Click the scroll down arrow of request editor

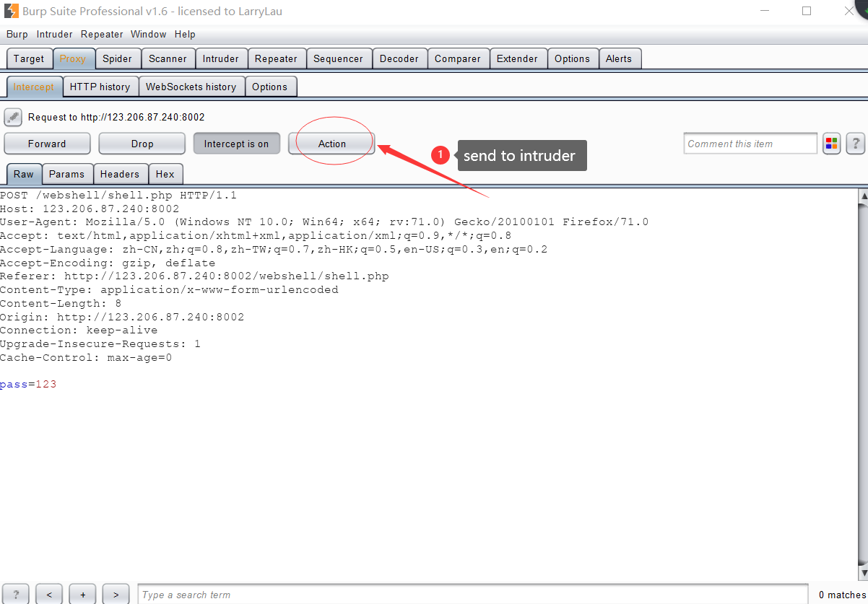click(862, 573)
